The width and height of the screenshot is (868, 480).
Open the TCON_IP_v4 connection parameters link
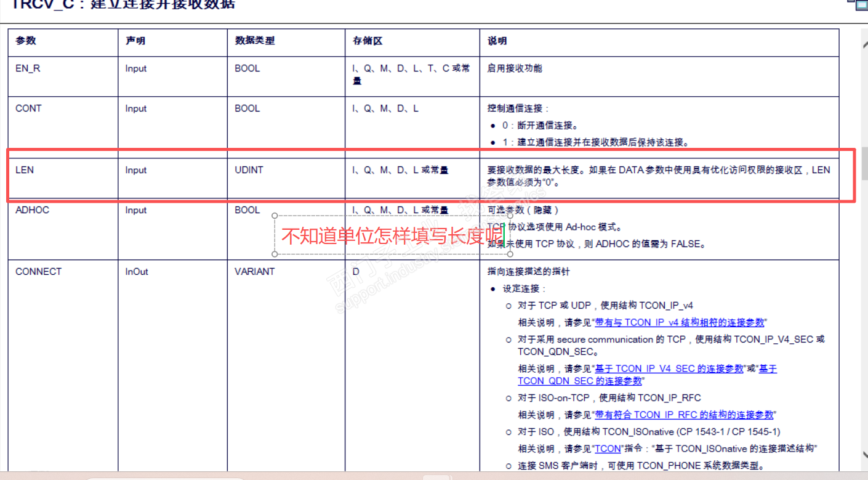pyautogui.click(x=680, y=322)
